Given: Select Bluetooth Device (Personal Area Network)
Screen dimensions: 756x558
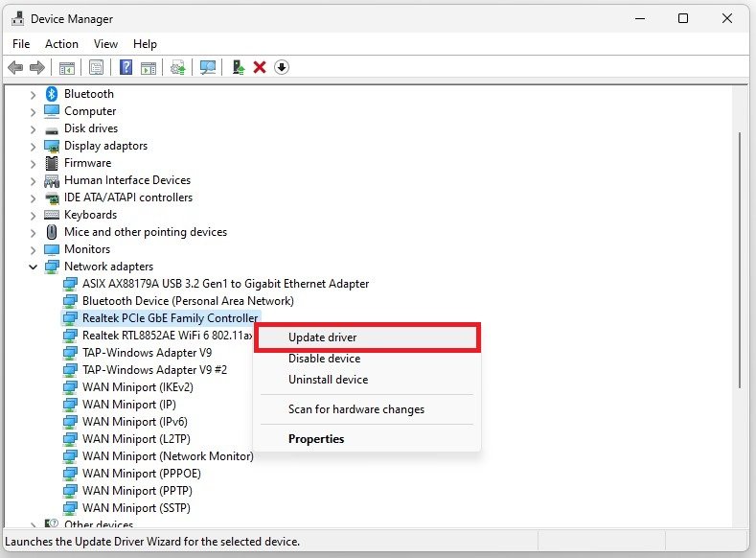Looking at the screenshot, I should point(188,301).
